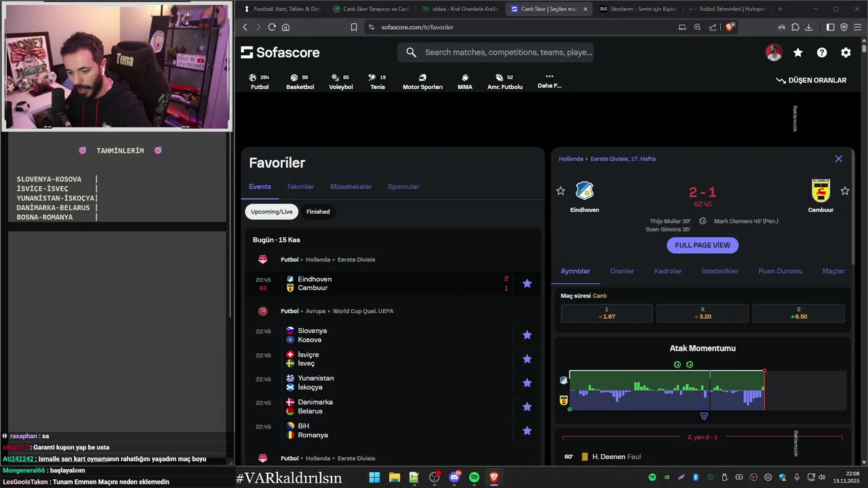Screen dimensions: 868x488
Task: Toggle favorite star for Slovenya-Kosova match
Action: pos(527,335)
